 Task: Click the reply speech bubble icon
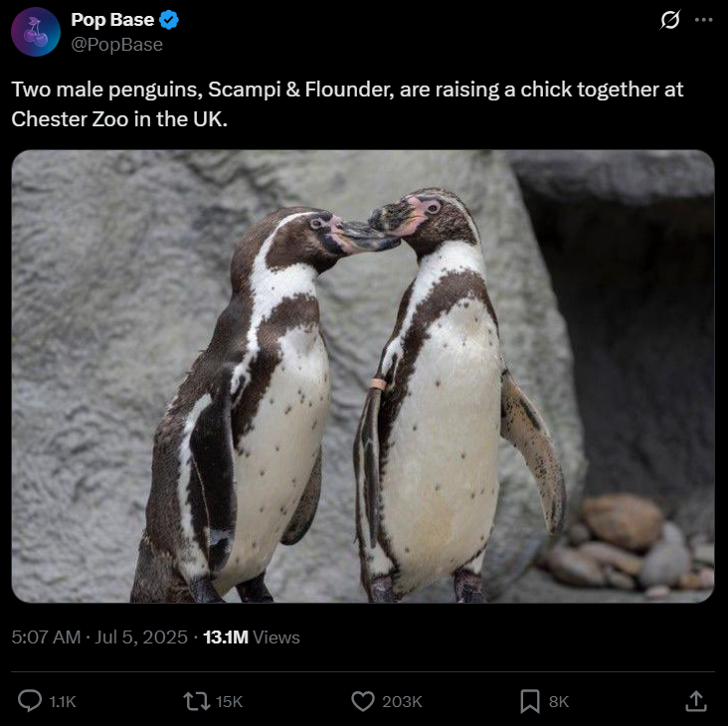pyautogui.click(x=30, y=700)
